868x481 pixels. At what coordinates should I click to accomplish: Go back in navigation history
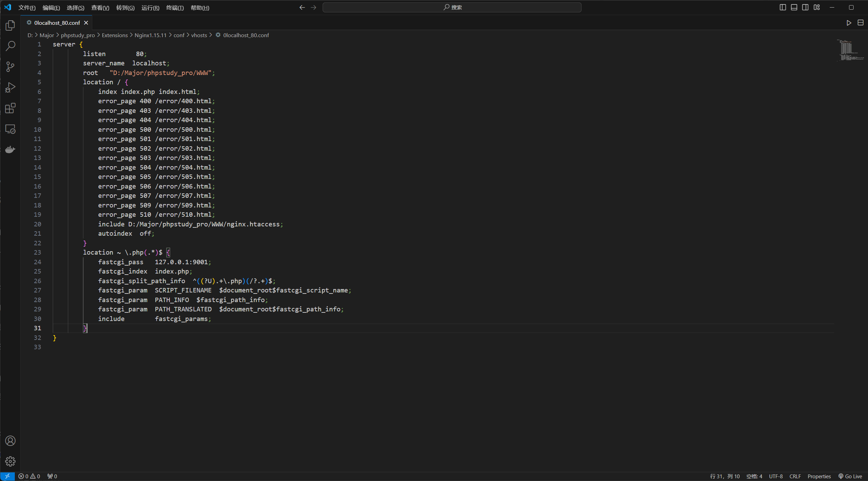pyautogui.click(x=302, y=7)
